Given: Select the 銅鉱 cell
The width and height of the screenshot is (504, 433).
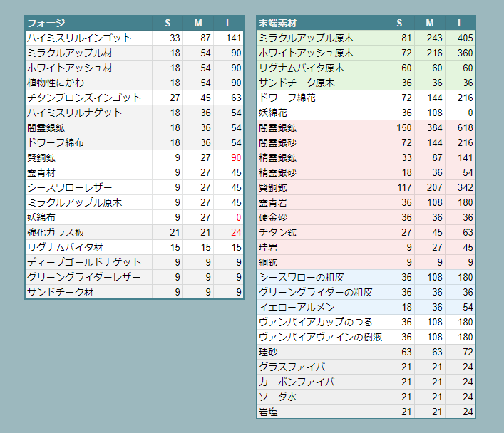Looking at the screenshot, I should click(321, 262).
